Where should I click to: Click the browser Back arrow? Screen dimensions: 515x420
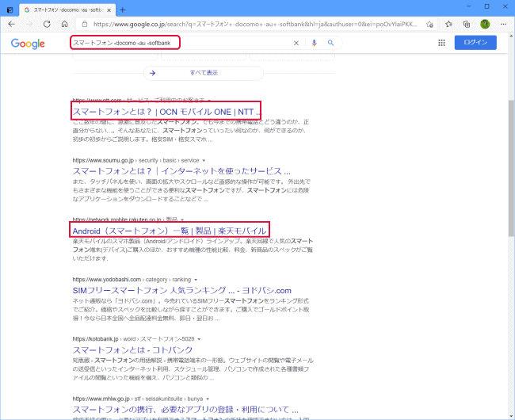[x=12, y=24]
